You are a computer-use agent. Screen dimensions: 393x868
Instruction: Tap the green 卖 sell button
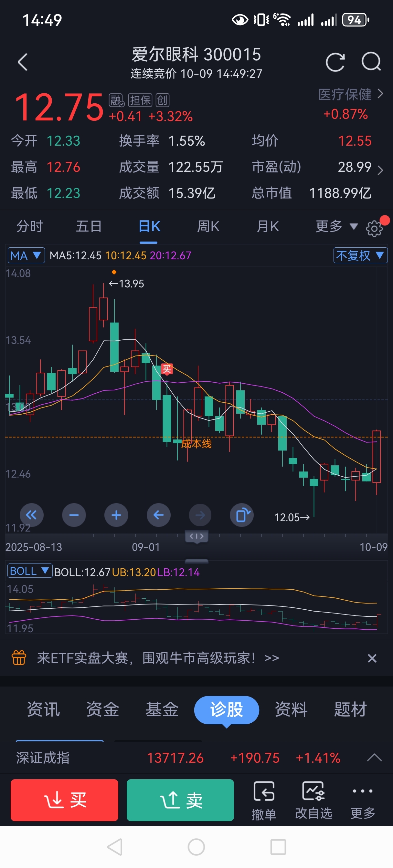180,800
